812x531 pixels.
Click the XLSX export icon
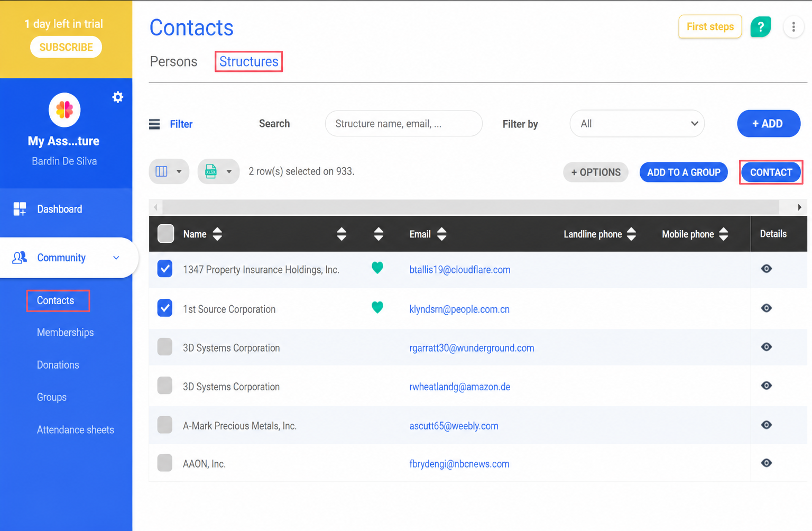point(211,171)
